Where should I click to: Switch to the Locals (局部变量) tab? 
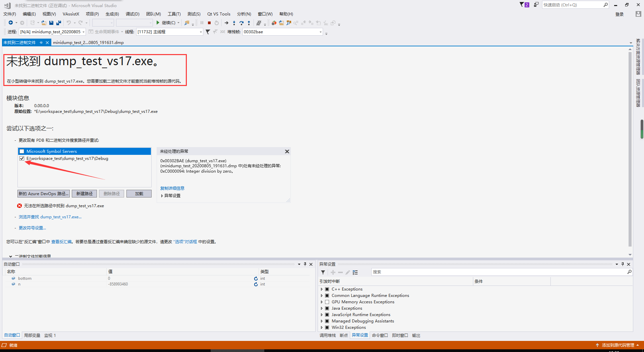point(32,336)
